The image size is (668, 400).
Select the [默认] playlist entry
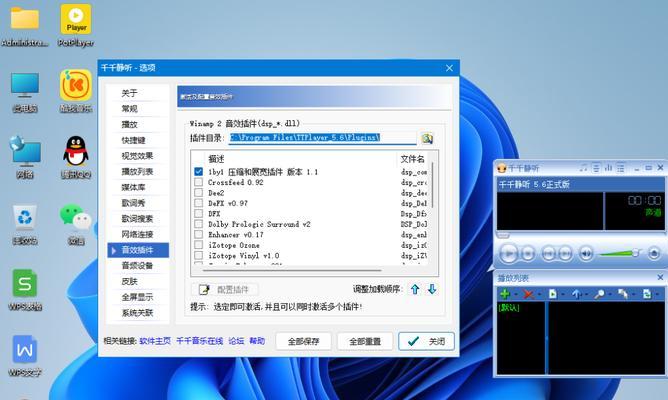coord(509,308)
